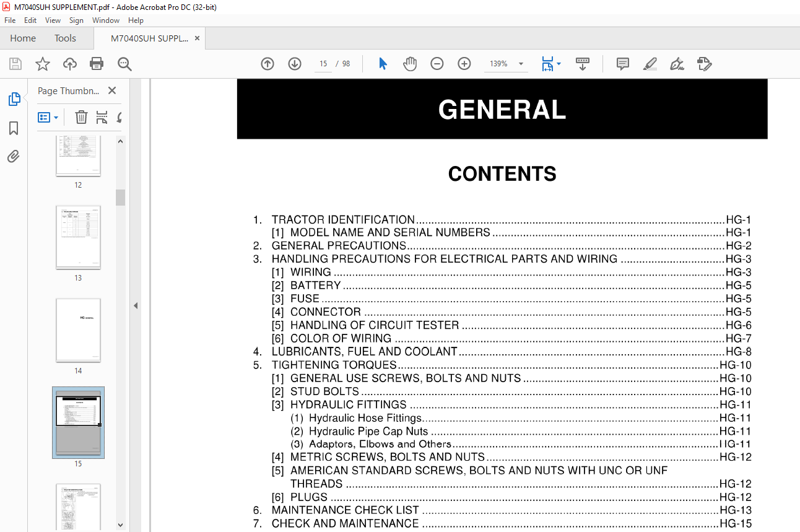Expand Fit page tool dropdown arrow
This screenshot has width=800, height=532.
coord(559,64)
